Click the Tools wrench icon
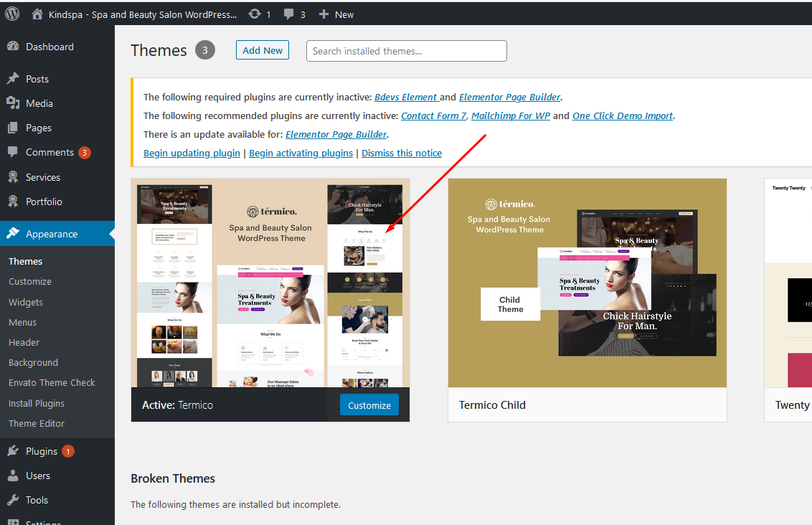The height and width of the screenshot is (525, 812). (x=13, y=500)
